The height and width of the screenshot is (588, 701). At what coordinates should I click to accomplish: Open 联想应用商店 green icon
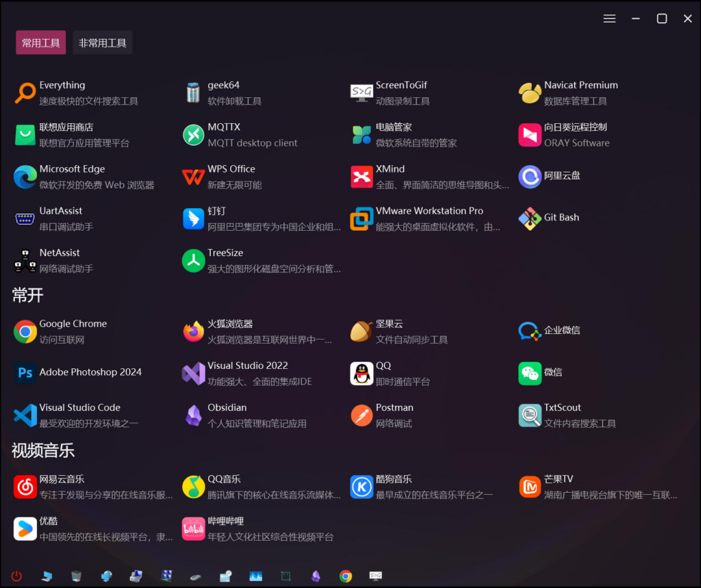coord(25,135)
